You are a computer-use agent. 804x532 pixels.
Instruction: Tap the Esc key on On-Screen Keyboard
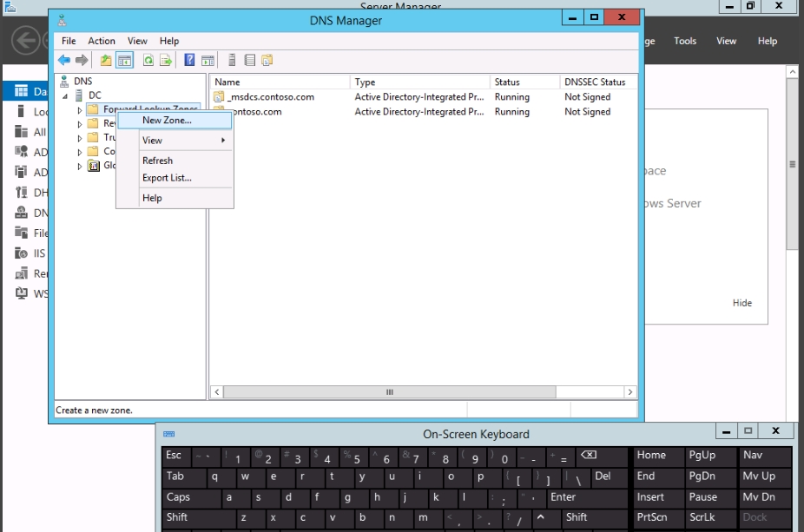176,456
